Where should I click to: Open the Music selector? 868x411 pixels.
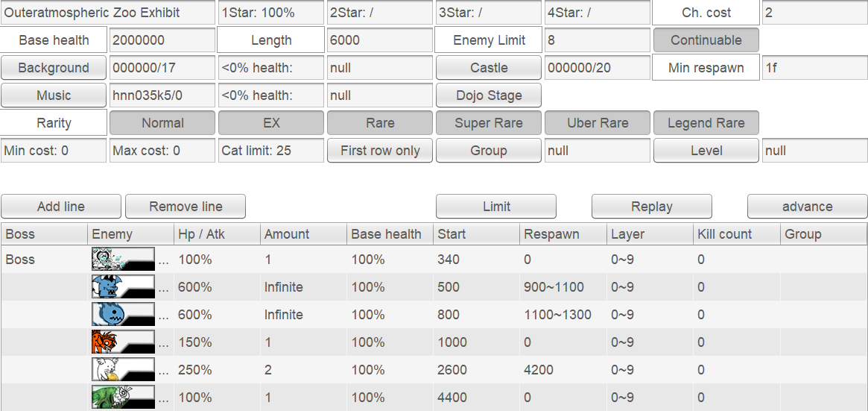54,95
